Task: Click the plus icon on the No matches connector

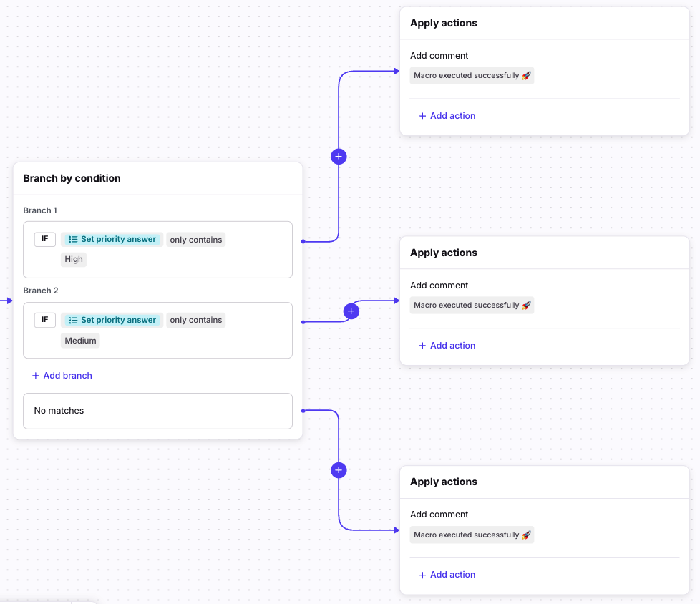Action: pyautogui.click(x=339, y=470)
